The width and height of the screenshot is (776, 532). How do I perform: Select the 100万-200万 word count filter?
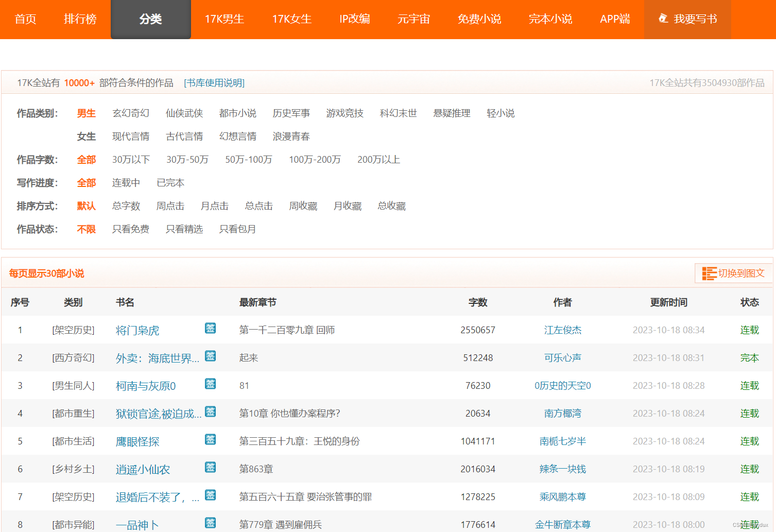tap(315, 160)
